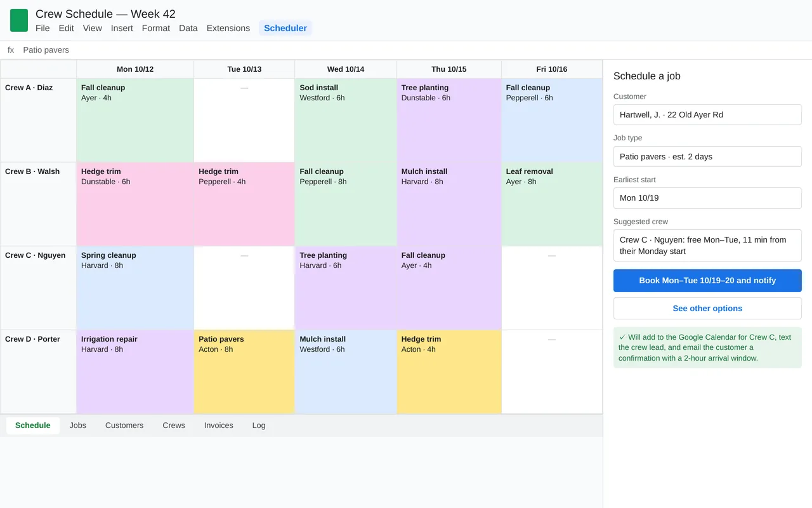Screen dimensions: 812x508
Task: Select the Wed 10/14 column header
Action: (346, 69)
